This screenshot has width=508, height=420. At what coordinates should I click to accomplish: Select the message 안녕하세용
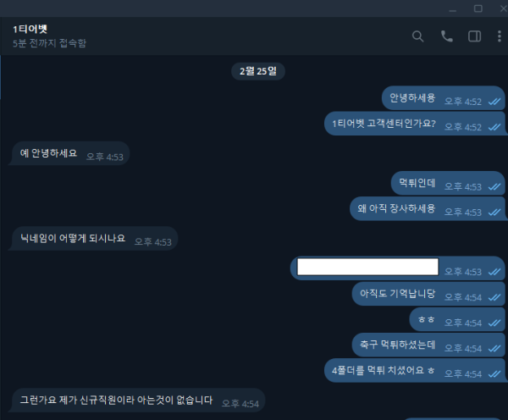click(x=443, y=98)
